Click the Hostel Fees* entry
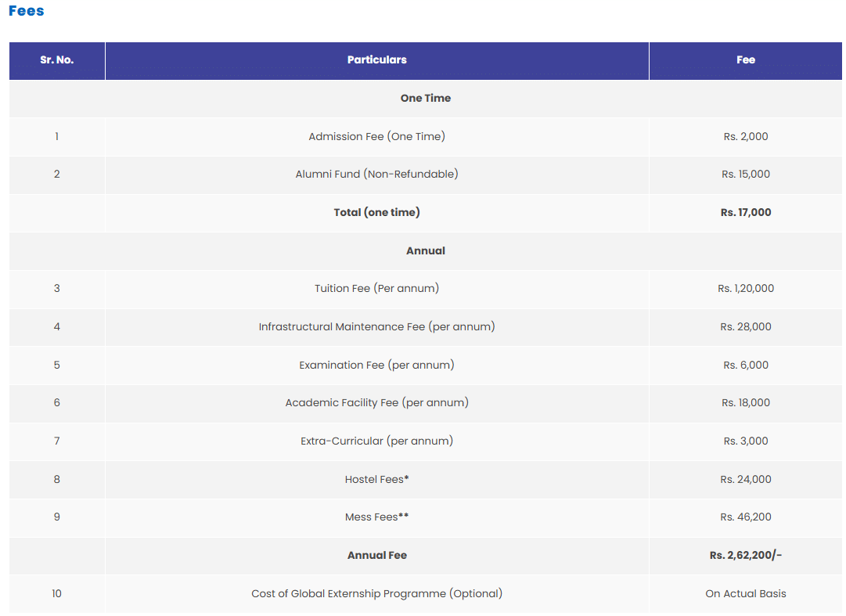Image resolution: width=846 pixels, height=616 pixels. click(376, 480)
